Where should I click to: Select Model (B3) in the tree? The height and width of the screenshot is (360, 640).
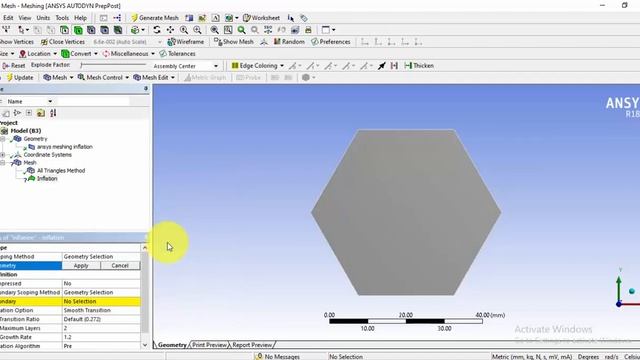click(x=26, y=131)
